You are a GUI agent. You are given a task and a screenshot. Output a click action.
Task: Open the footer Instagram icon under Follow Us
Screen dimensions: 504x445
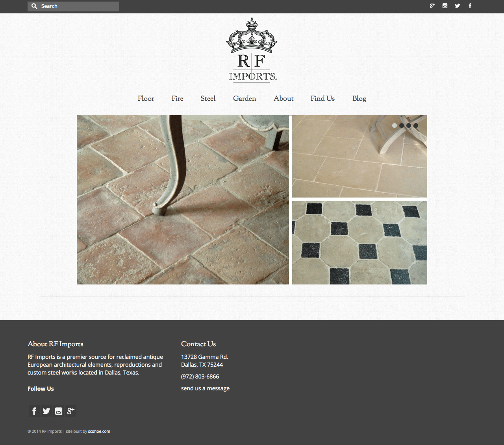(59, 411)
